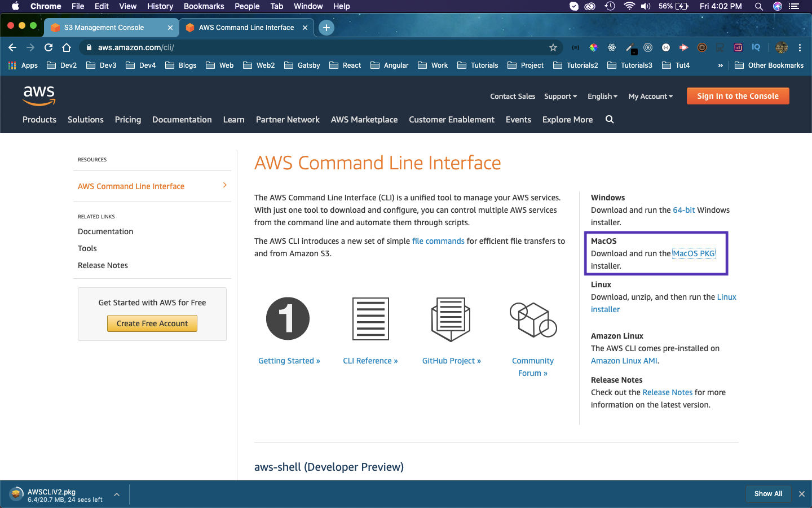Screen dimensions: 812x508
Task: Open the Gatsby bookmarks folder
Action: [x=302, y=65]
